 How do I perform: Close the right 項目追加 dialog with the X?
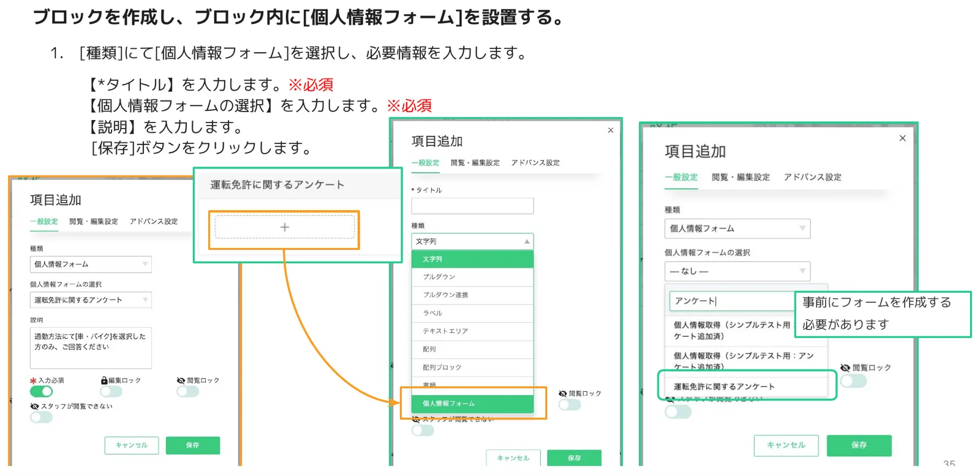(x=902, y=138)
